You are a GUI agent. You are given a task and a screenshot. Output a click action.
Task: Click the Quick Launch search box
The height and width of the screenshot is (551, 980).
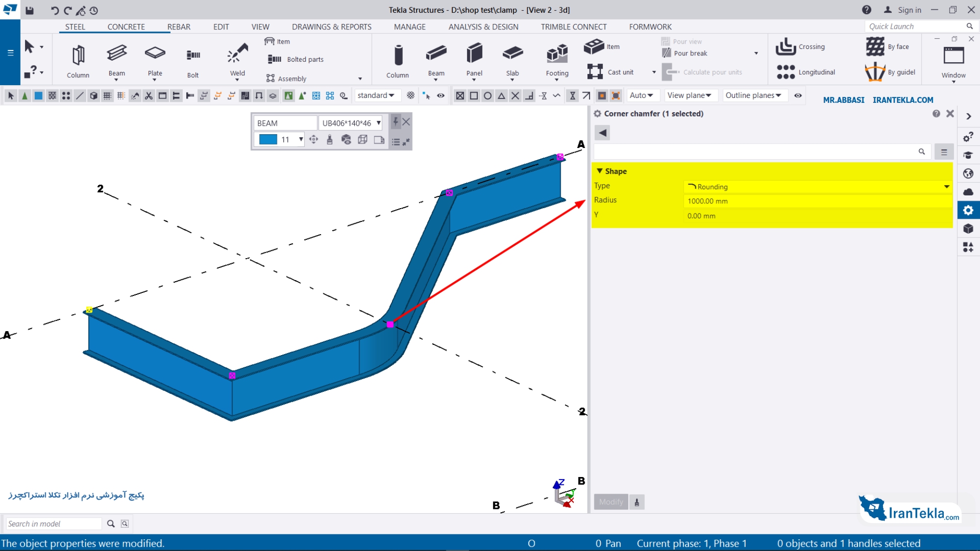[915, 26]
